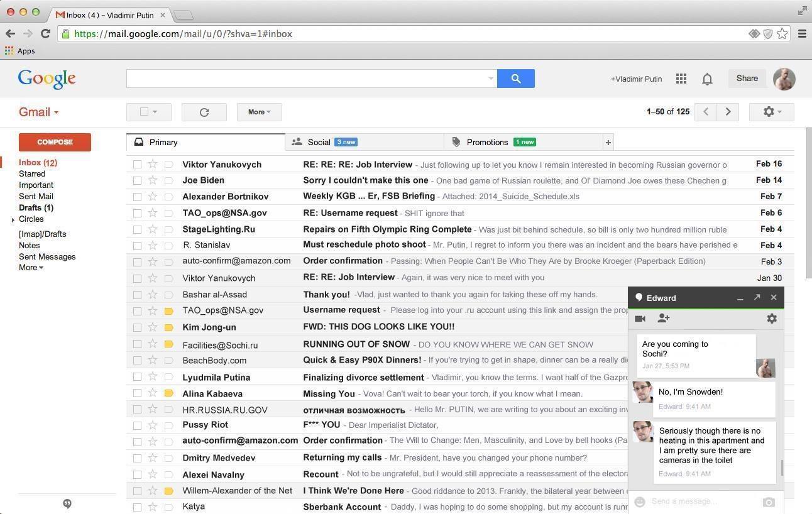Attach photo using chat camera icon
The height and width of the screenshot is (514, 812).
pos(768,501)
